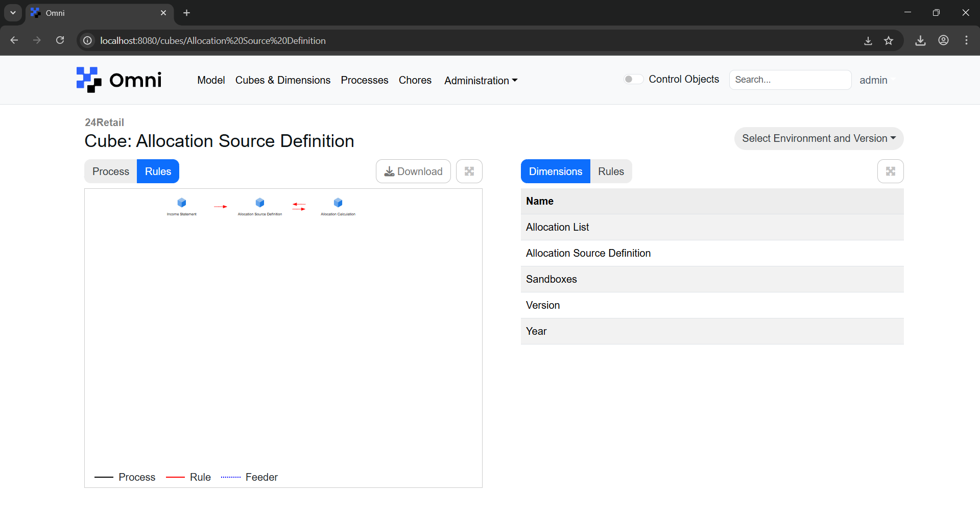
Task: Click the Rule legend entry
Action: point(188,477)
